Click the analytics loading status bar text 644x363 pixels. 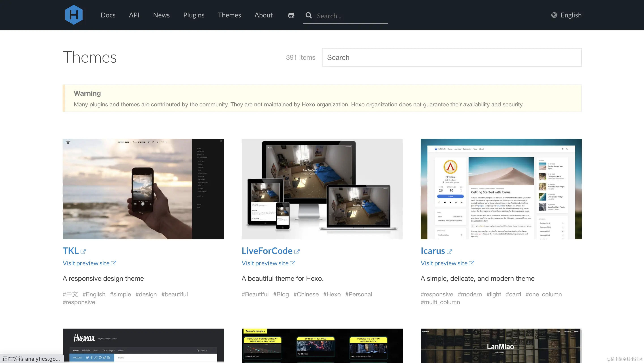click(31, 359)
